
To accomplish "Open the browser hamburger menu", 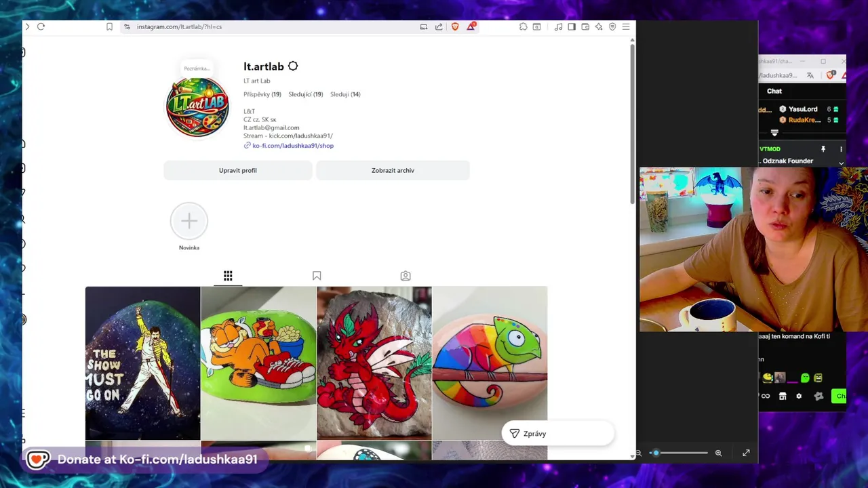I will [x=626, y=26].
